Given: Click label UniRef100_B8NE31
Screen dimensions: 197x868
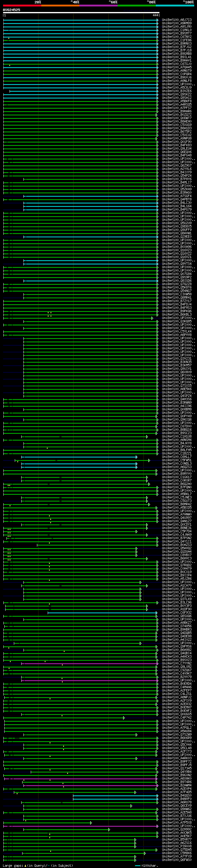Looking at the screenshot, I should [177, 528].
